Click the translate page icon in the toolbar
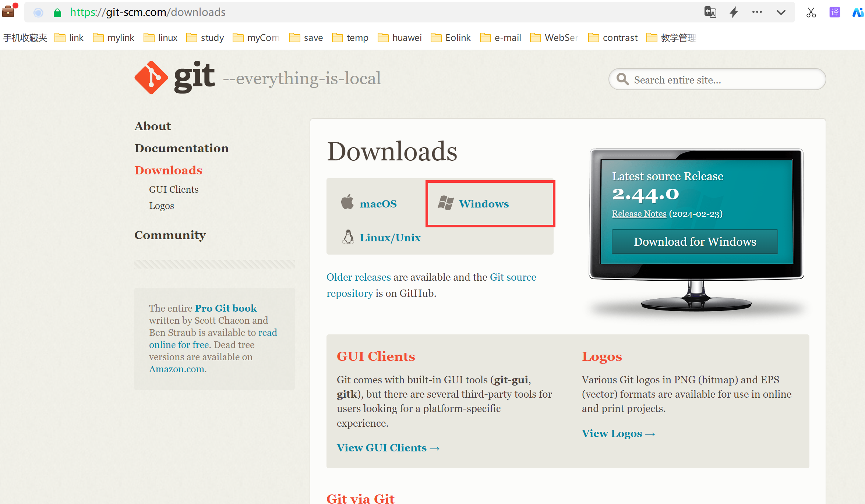 710,12
